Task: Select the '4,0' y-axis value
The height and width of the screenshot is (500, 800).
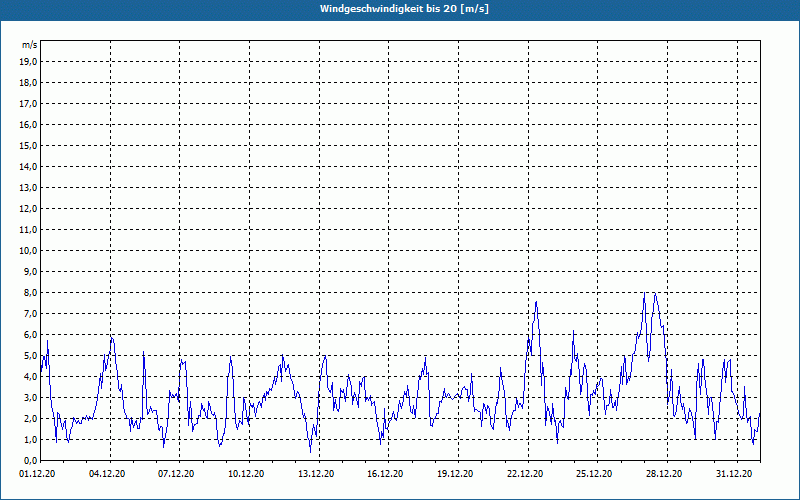Action: coord(30,376)
